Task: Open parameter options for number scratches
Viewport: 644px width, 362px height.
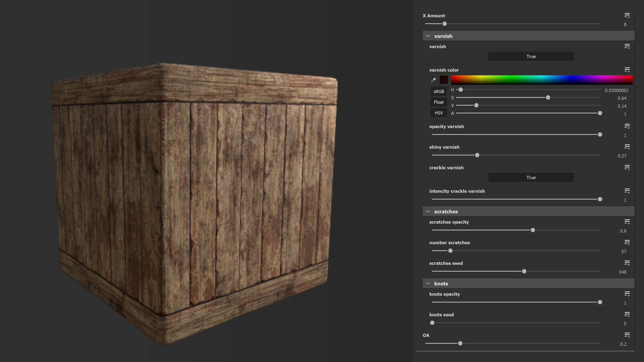Action: (x=627, y=242)
